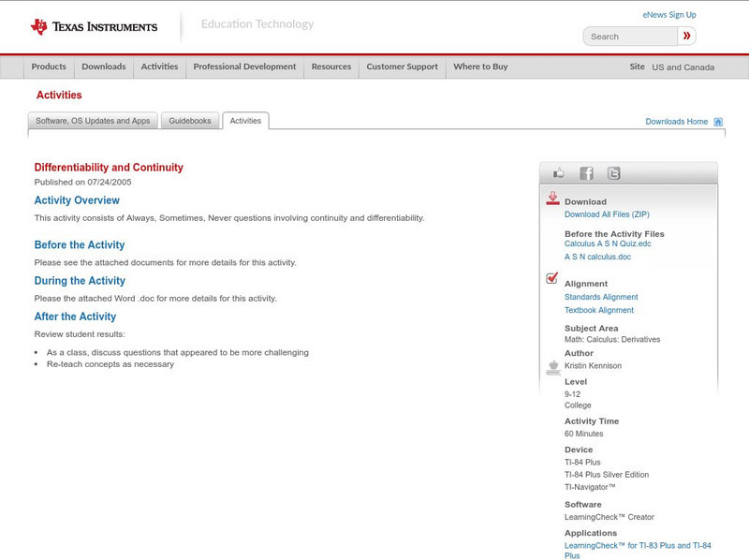Change the US and Canada site selector
Viewport: 749px width, 560px height.
tap(683, 67)
